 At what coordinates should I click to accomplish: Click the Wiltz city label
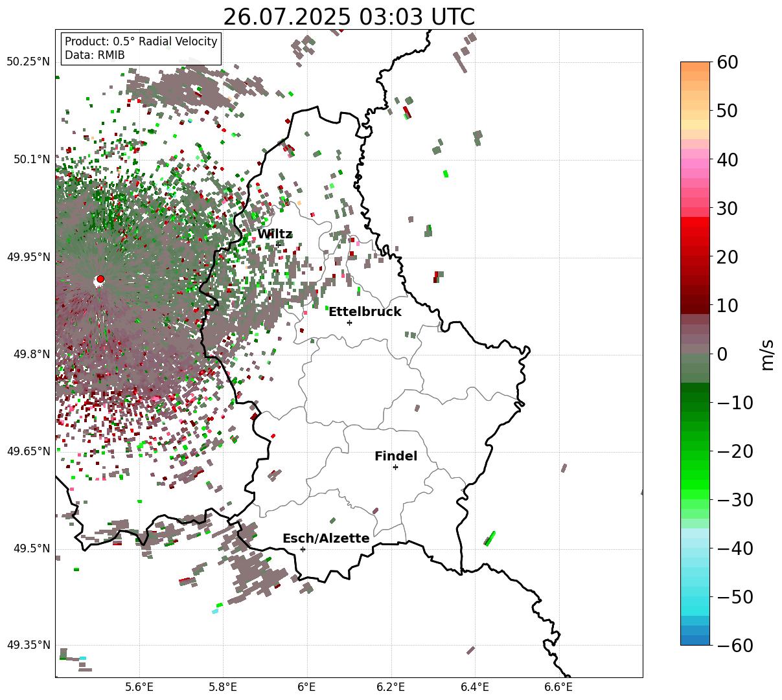[x=275, y=234]
